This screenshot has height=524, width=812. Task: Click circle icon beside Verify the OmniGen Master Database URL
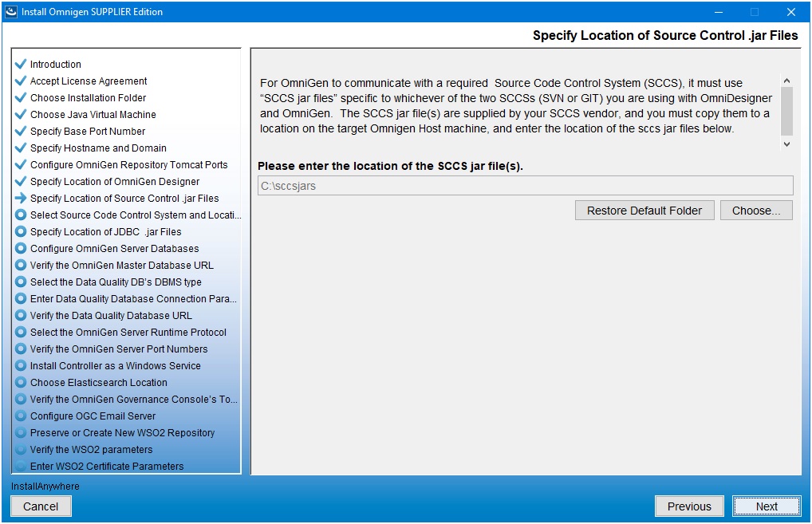pyautogui.click(x=21, y=265)
